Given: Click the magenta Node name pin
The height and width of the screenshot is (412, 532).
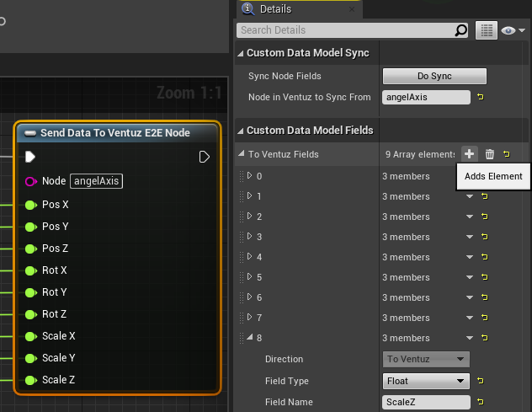Looking at the screenshot, I should pyautogui.click(x=30, y=181).
